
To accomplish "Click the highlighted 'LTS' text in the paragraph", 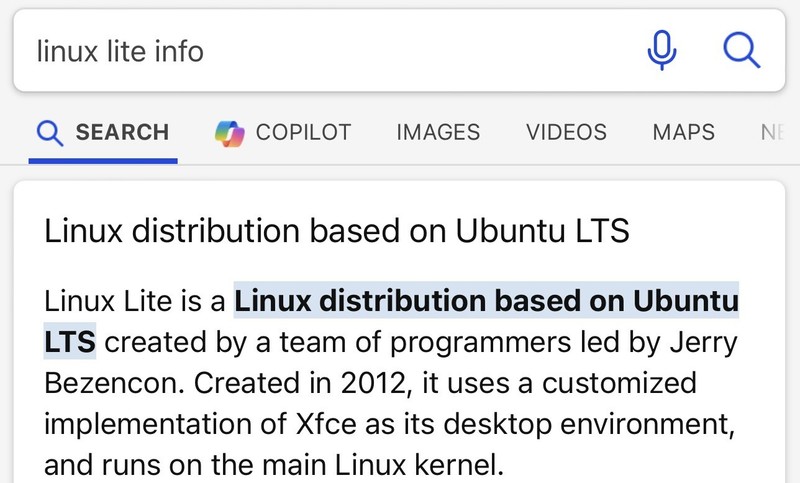I will coord(70,342).
